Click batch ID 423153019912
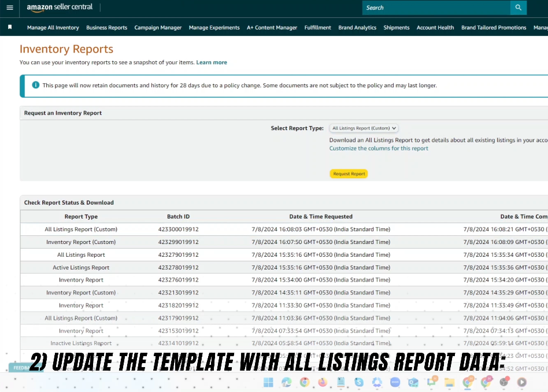The image size is (548, 392). (178, 331)
